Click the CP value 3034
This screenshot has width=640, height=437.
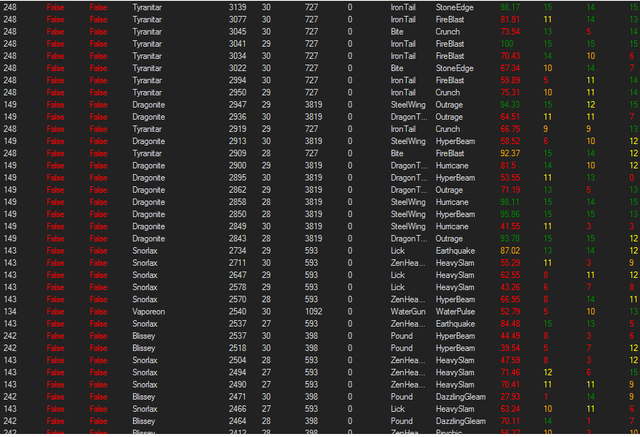point(237,56)
